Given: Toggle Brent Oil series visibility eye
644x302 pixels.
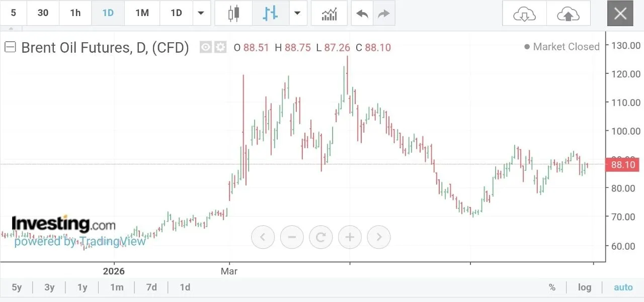Looking at the screenshot, I should click(x=205, y=47).
